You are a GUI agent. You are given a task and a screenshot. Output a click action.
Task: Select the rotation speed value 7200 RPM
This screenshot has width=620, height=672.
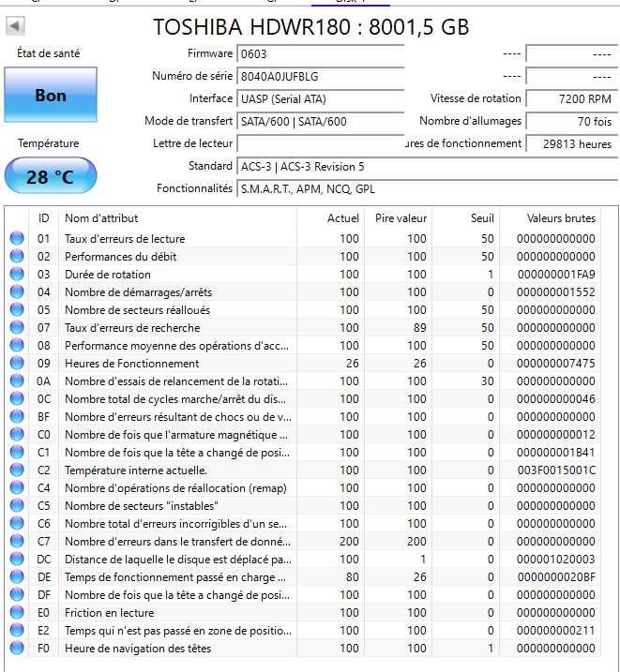pos(571,99)
